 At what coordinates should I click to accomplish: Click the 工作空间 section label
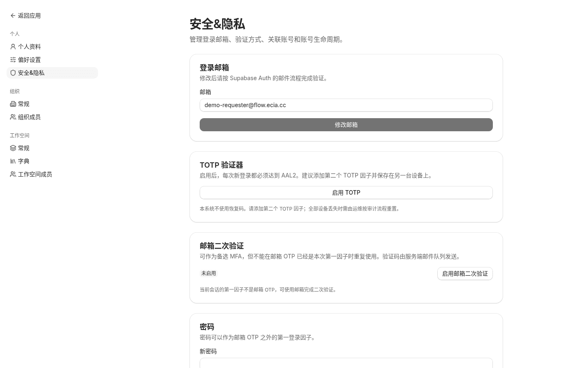click(x=20, y=135)
